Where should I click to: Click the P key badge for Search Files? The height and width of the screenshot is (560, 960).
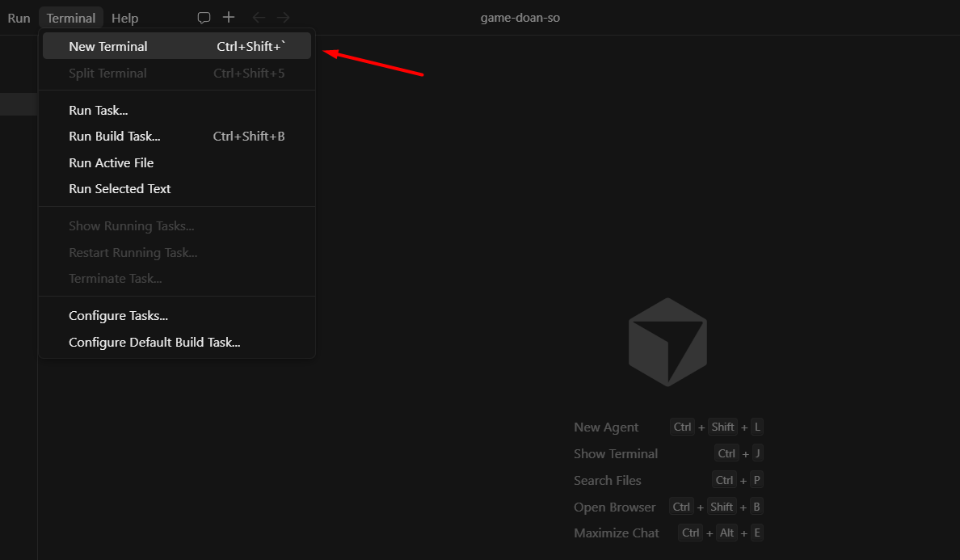point(756,480)
